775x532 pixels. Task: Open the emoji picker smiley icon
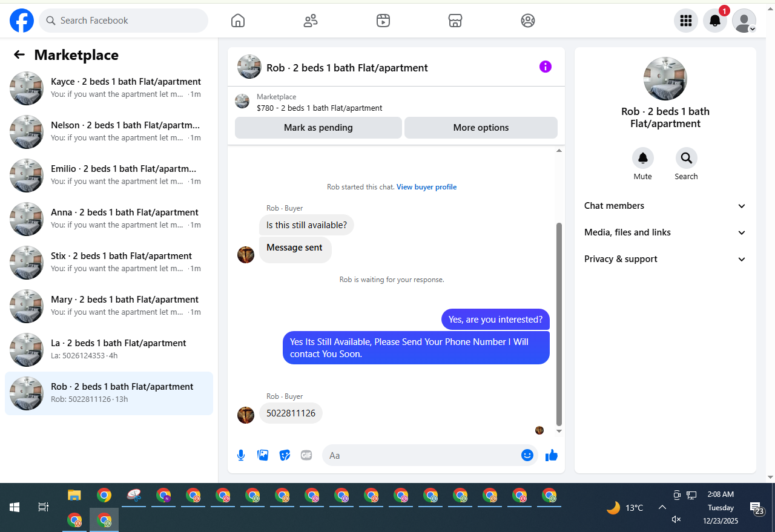(527, 455)
